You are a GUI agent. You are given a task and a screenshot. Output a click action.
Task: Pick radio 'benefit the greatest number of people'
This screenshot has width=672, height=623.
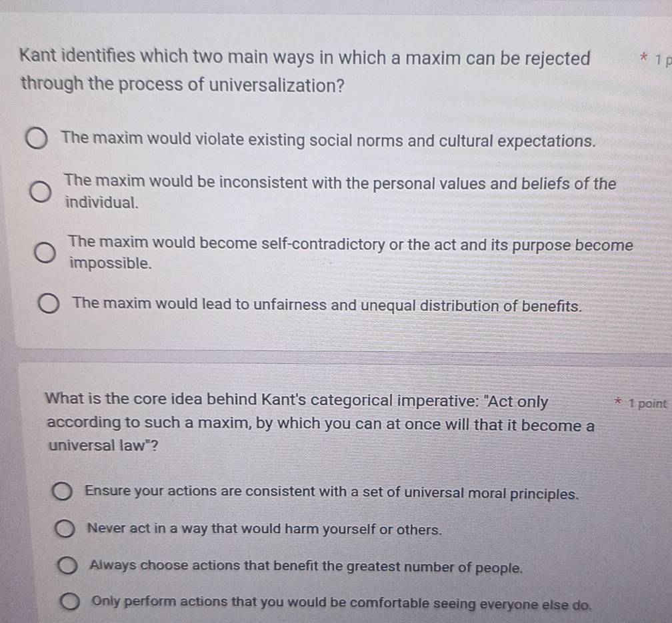(68, 566)
